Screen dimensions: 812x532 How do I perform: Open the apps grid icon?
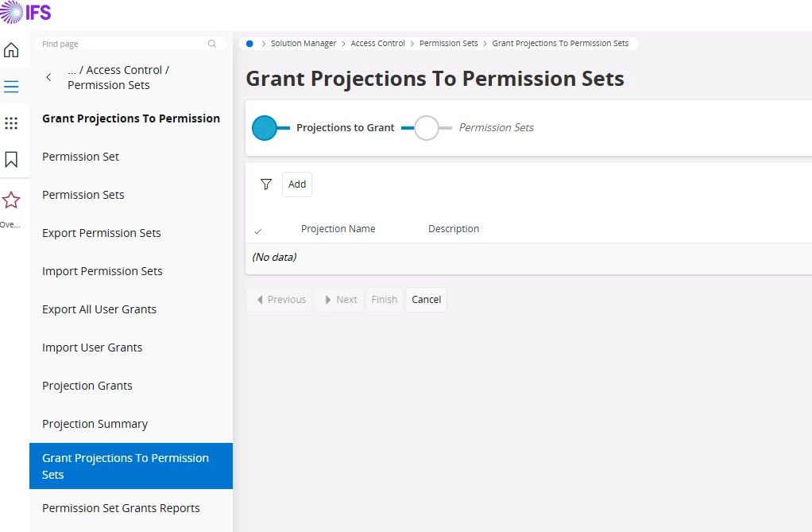[11, 123]
